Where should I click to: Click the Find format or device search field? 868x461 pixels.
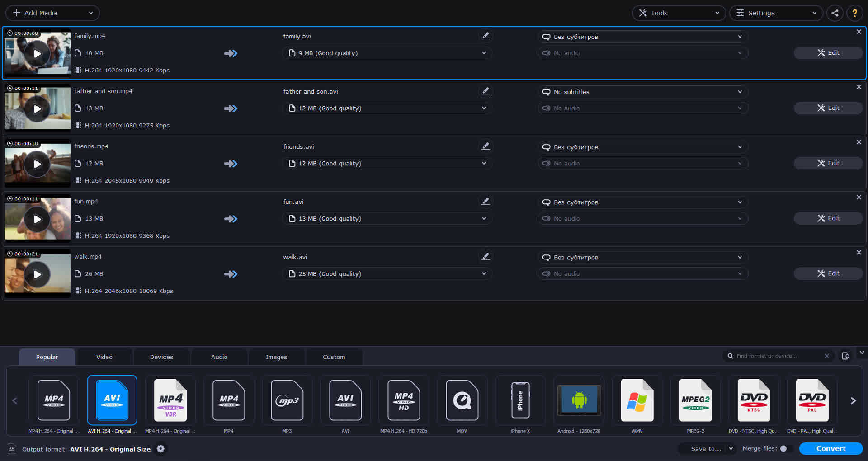(x=778, y=356)
